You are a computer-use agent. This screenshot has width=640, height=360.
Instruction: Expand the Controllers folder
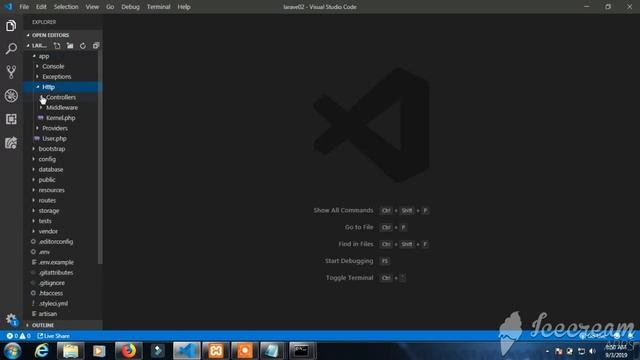click(x=61, y=97)
